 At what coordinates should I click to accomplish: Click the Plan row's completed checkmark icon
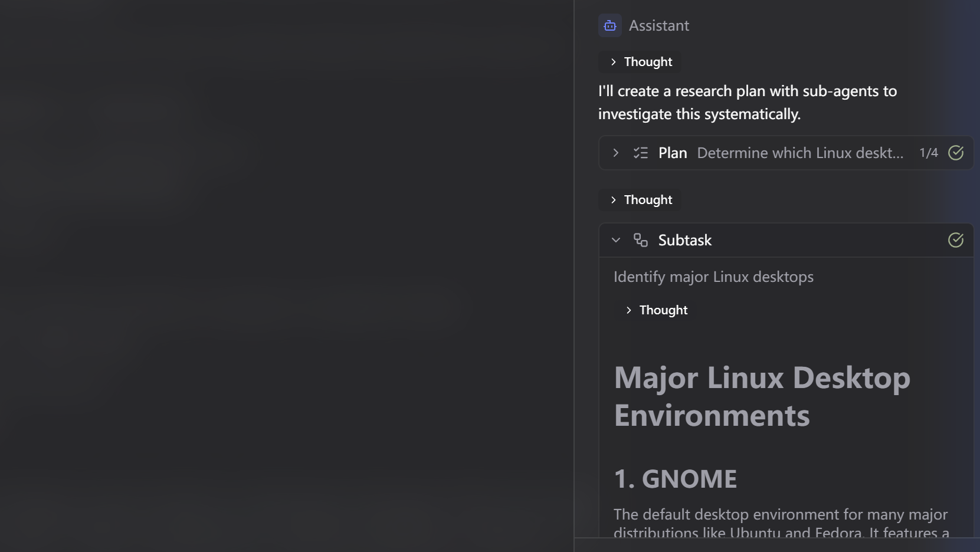pos(955,153)
